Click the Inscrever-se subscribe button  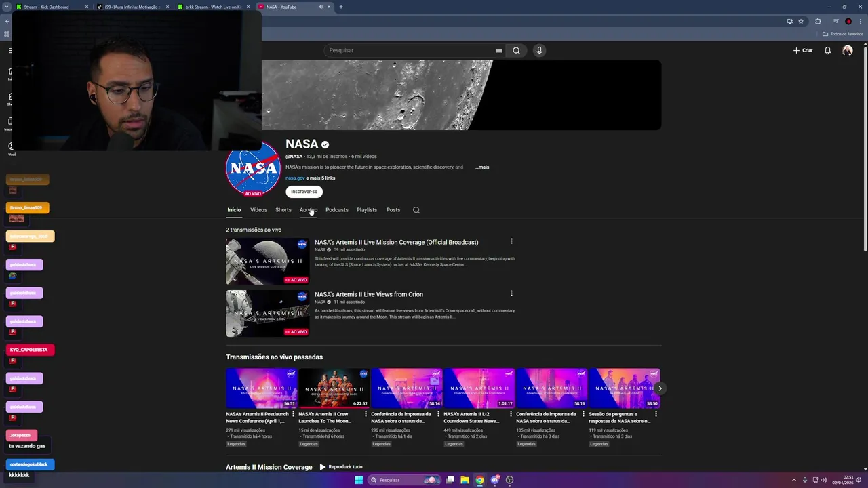pos(304,191)
